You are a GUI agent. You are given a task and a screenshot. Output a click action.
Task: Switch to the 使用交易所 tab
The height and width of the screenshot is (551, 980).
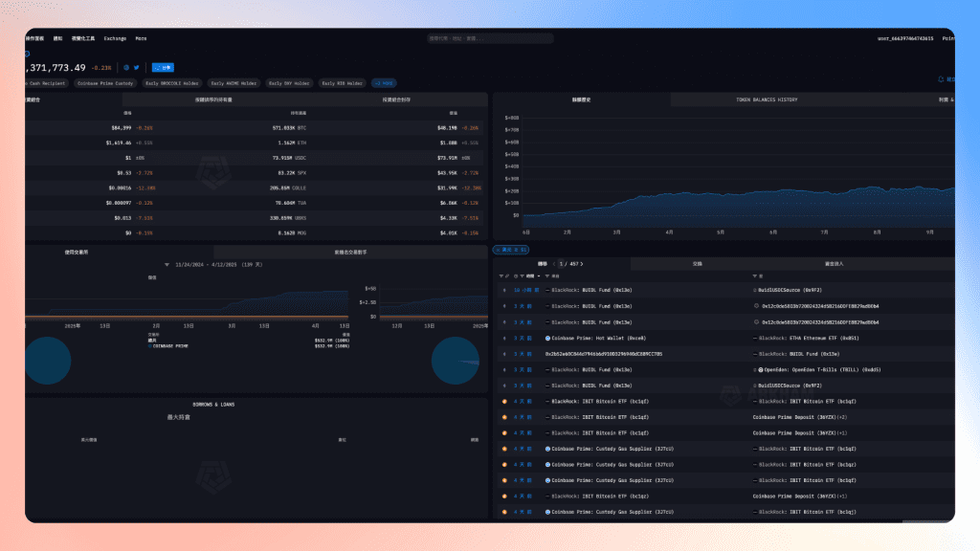tap(77, 253)
